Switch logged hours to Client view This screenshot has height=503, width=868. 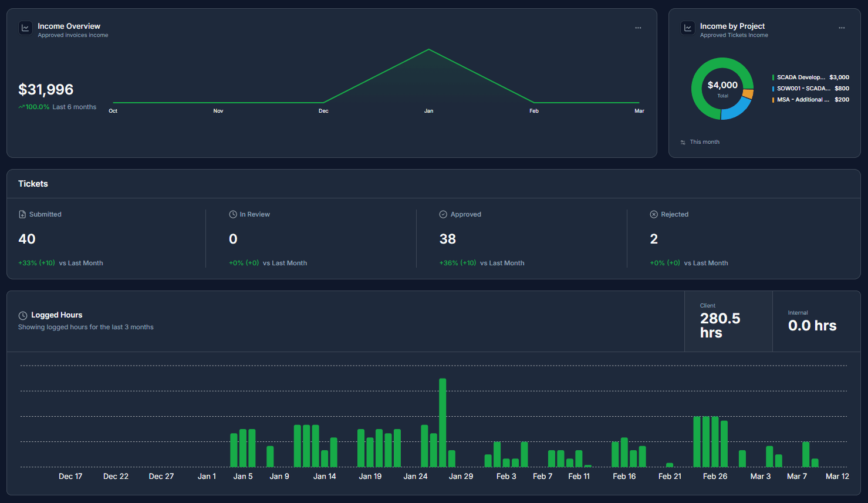tap(728, 322)
